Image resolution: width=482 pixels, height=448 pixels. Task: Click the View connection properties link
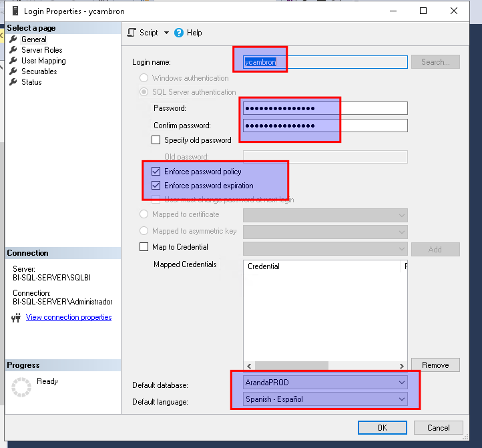point(69,317)
